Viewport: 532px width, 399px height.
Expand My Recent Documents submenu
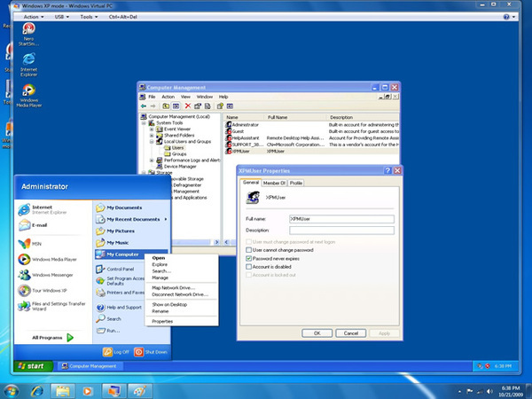(x=131, y=220)
